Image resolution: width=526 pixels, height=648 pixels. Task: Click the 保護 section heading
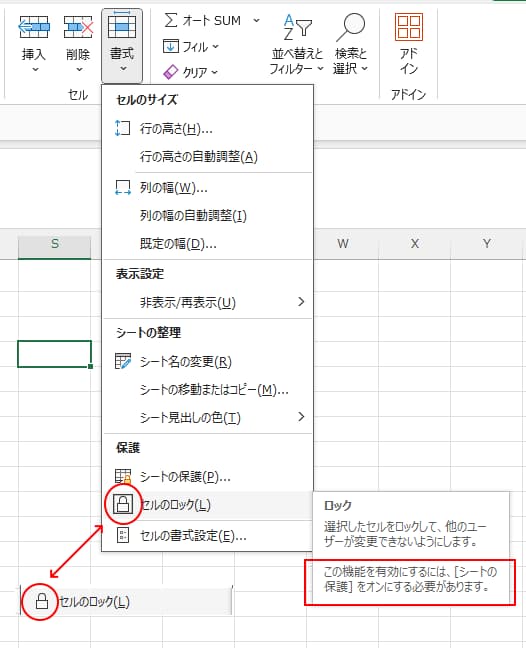click(128, 447)
